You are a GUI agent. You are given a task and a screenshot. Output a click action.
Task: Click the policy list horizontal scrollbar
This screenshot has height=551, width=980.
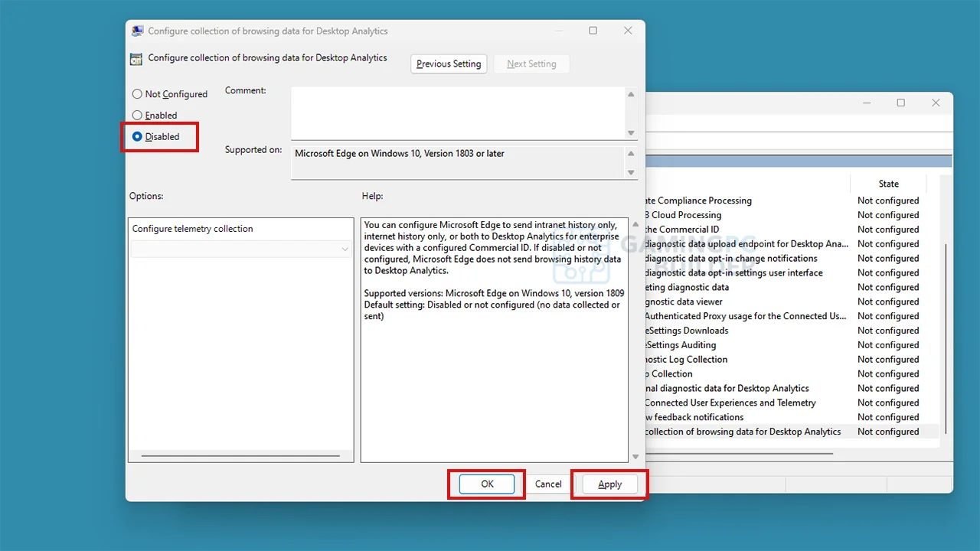[739, 453]
